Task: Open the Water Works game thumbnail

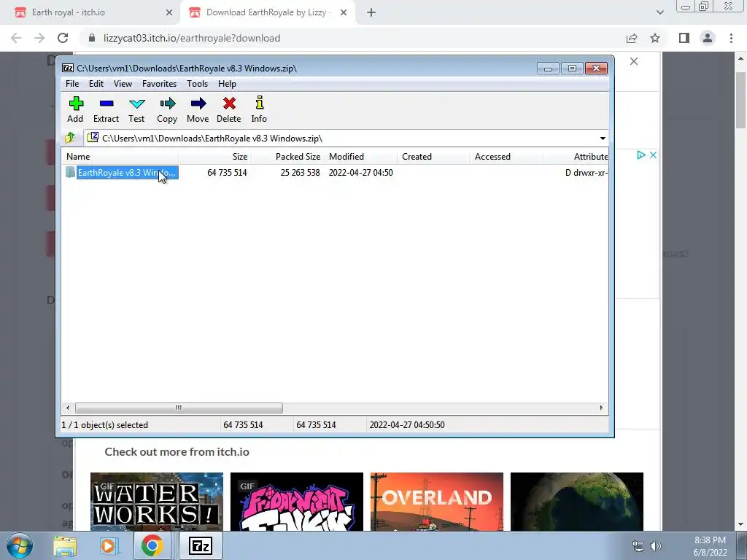Action: click(157, 502)
